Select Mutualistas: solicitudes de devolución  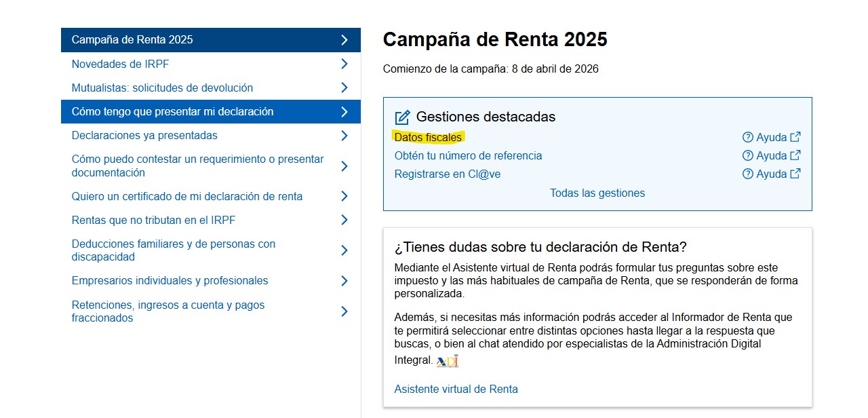click(x=211, y=88)
